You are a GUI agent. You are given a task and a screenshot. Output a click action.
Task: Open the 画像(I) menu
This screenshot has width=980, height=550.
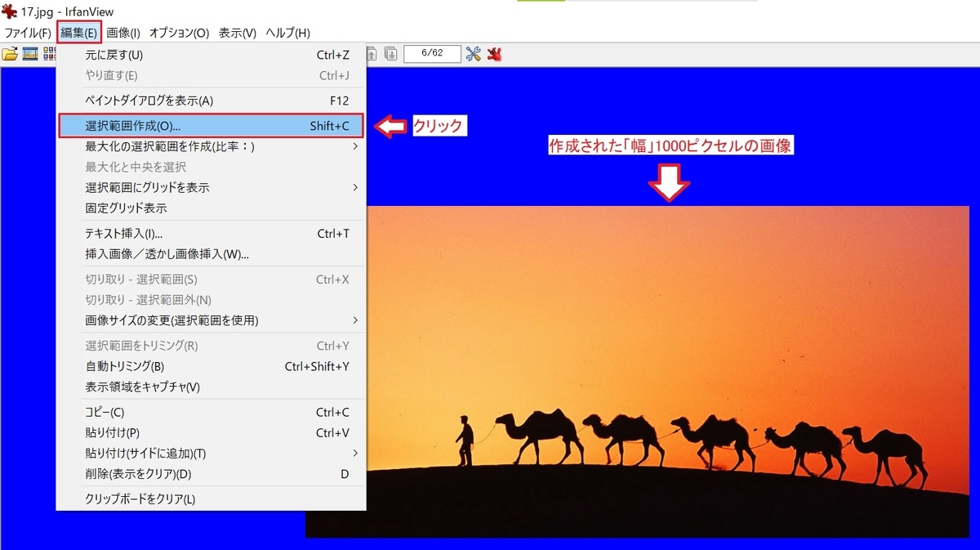point(121,33)
